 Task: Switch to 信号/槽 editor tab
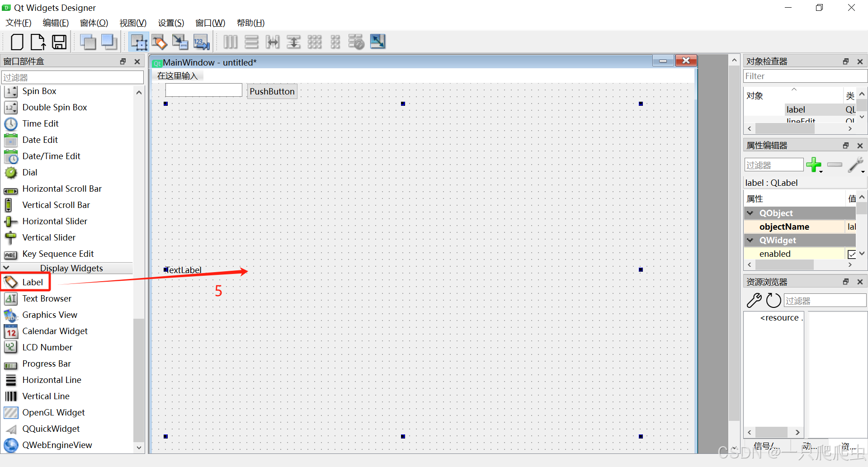767,446
